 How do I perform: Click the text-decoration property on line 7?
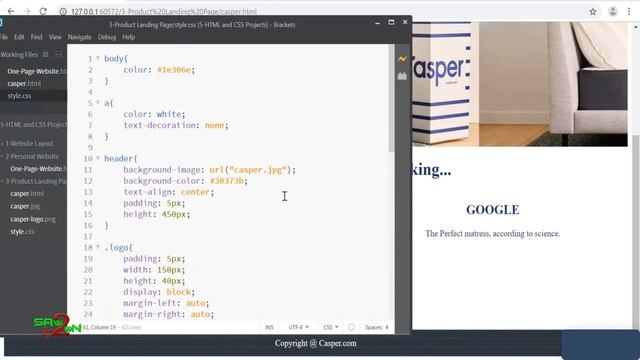(159, 125)
